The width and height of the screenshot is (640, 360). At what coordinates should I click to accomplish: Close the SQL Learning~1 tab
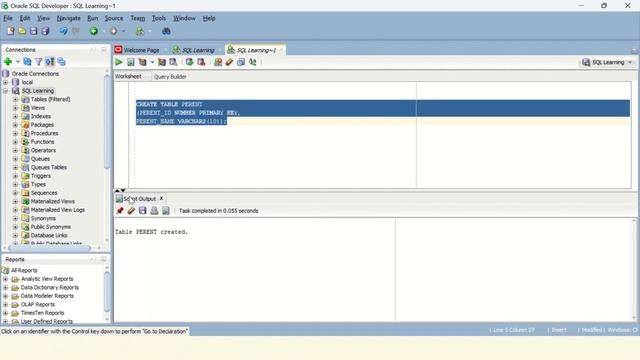(281, 50)
